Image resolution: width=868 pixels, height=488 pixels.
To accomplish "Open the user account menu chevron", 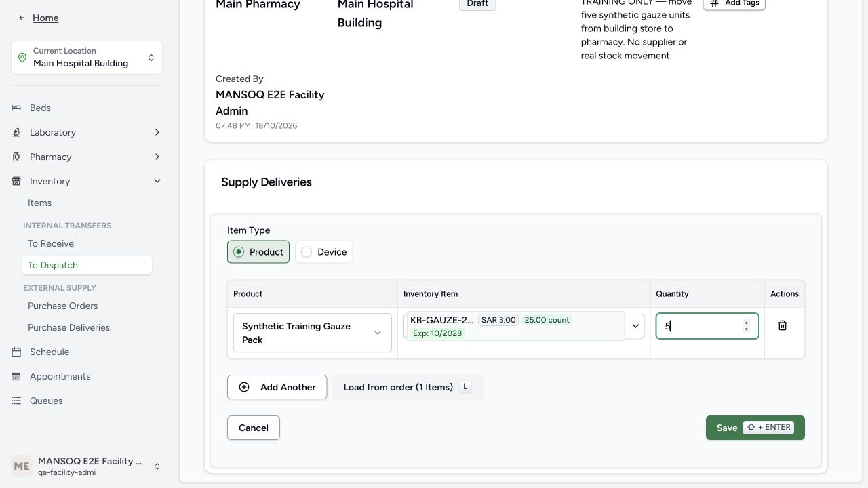I will point(157,466).
